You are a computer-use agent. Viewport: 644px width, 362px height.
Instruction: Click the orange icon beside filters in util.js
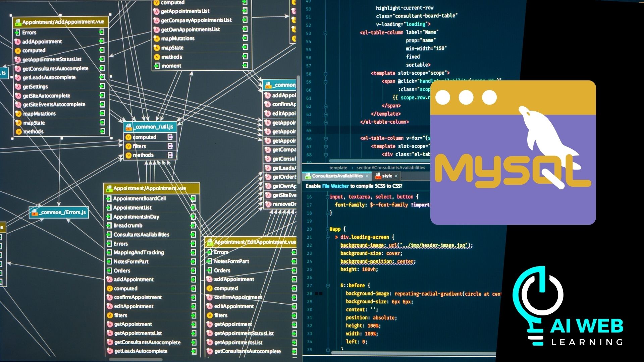[x=128, y=146]
